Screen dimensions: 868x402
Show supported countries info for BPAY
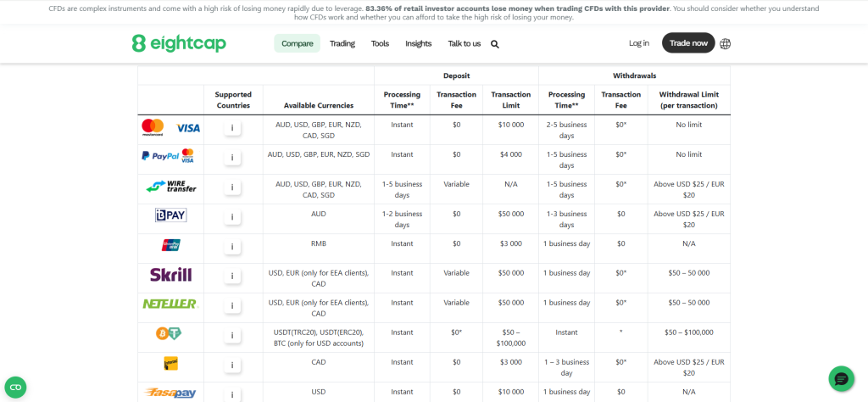[x=232, y=217]
